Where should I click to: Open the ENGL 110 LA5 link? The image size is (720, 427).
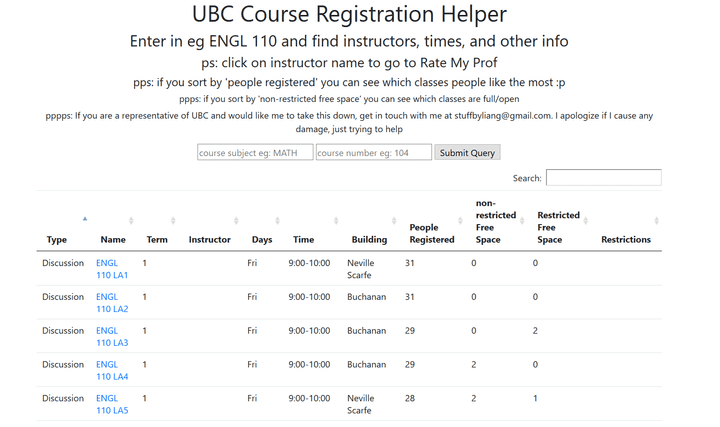click(112, 404)
